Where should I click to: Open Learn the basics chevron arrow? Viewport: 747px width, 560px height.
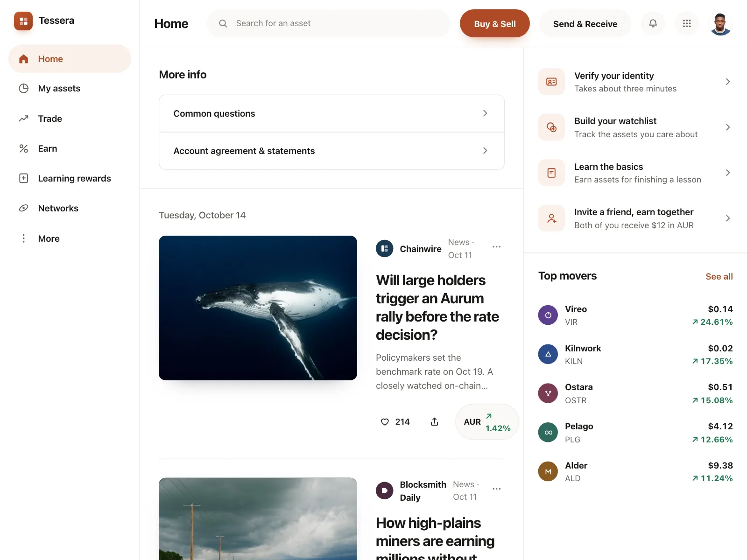tap(728, 173)
